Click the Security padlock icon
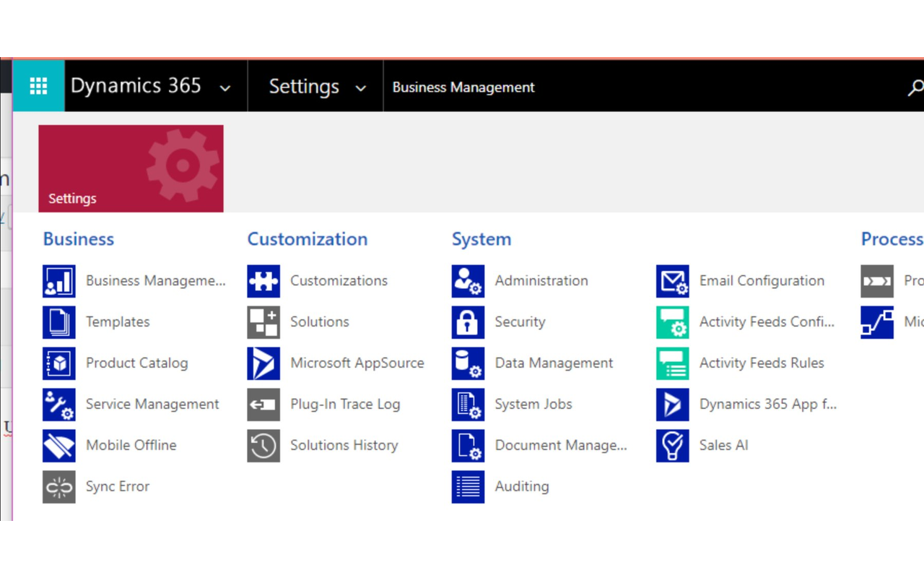924x578 pixels. pos(468,322)
